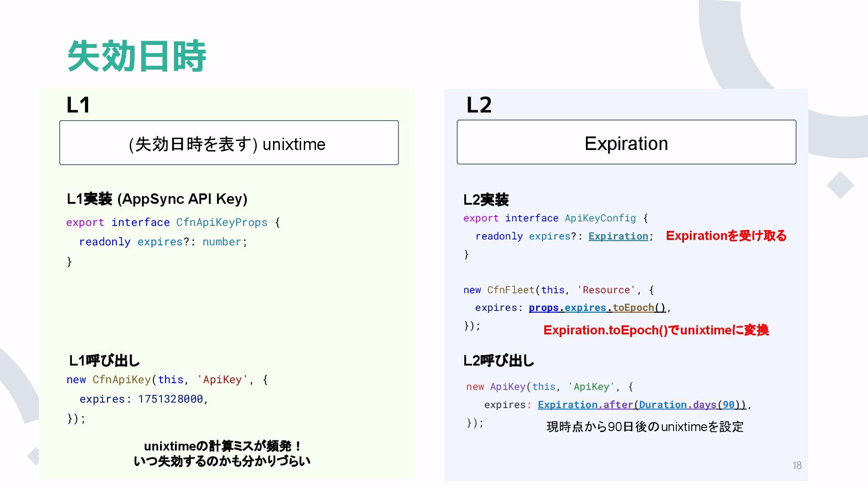This screenshot has width=868, height=488.
Task: Click the new ApiKey(this, 'ApiKey' line
Action: (x=550, y=387)
